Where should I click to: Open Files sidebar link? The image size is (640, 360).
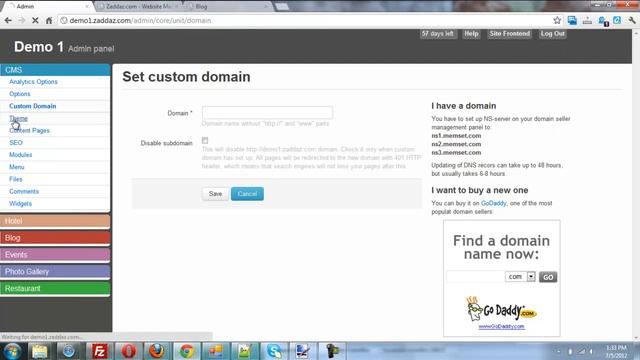coord(16,179)
